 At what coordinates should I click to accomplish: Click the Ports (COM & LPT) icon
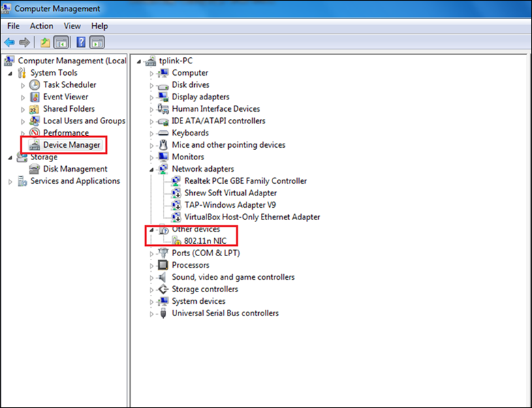163,253
